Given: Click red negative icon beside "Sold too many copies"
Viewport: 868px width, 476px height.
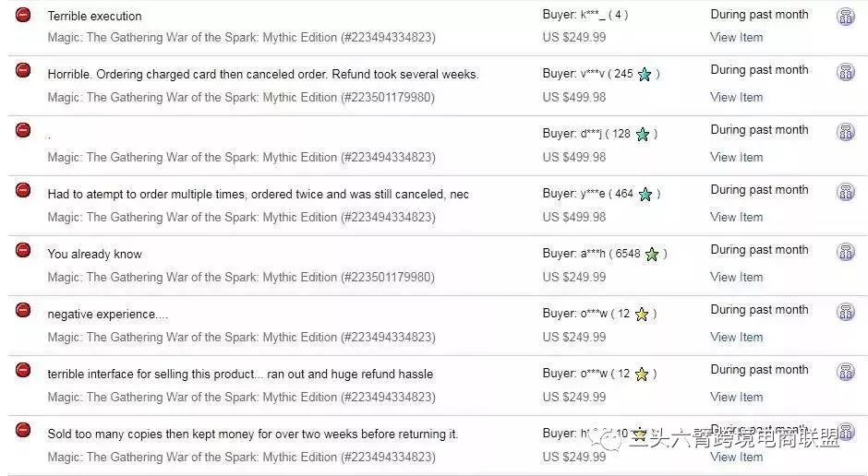Looking at the screenshot, I should [23, 430].
